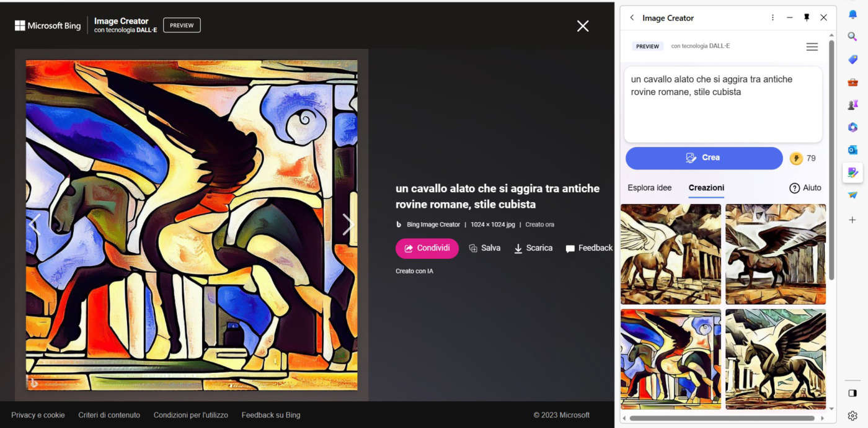Click the pink Condividi button
The width and height of the screenshot is (868, 428).
(x=427, y=248)
